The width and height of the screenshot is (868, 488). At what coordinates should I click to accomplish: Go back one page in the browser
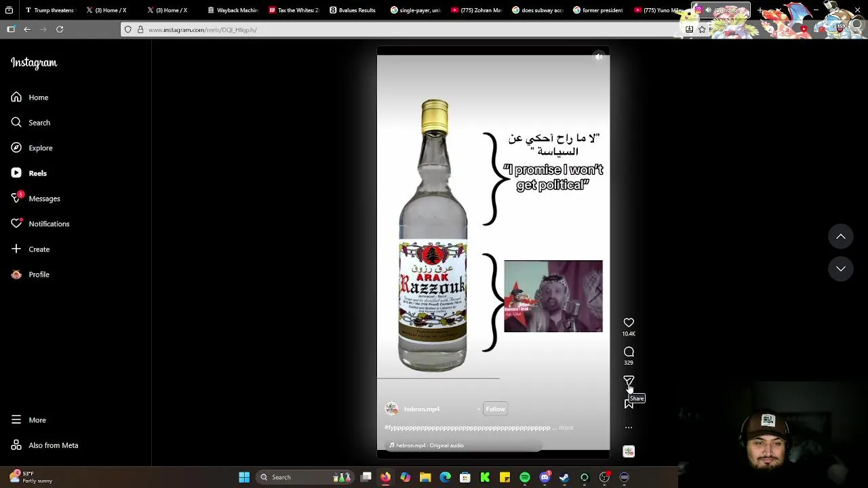[27, 30]
